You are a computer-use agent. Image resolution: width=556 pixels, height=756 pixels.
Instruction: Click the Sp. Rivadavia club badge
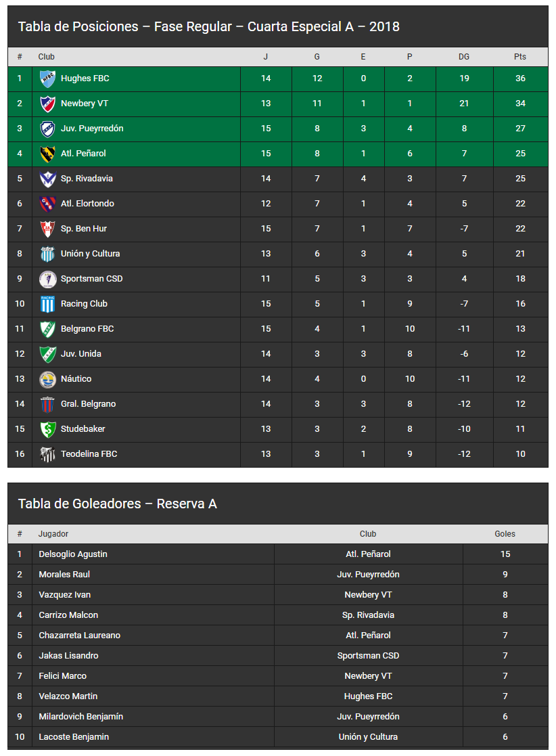47,179
